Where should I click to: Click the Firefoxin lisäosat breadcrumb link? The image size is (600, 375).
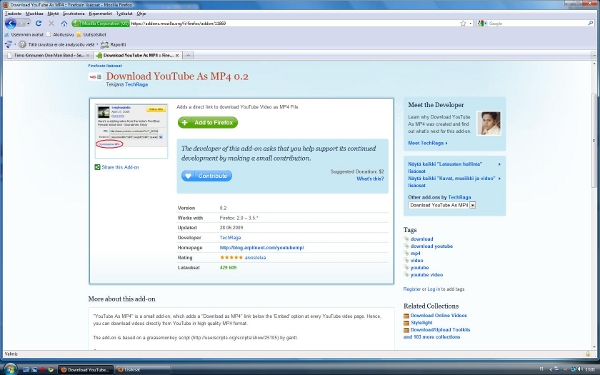coord(105,66)
